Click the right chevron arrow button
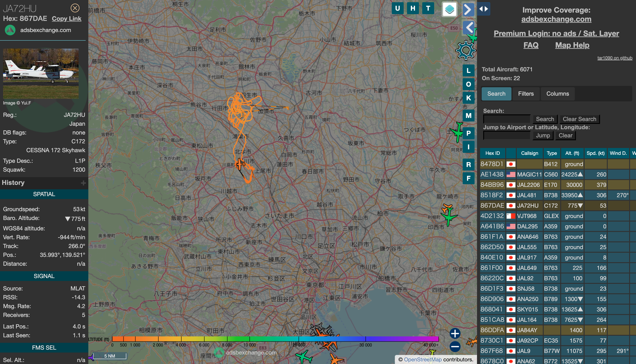636x364 pixels. click(x=468, y=10)
